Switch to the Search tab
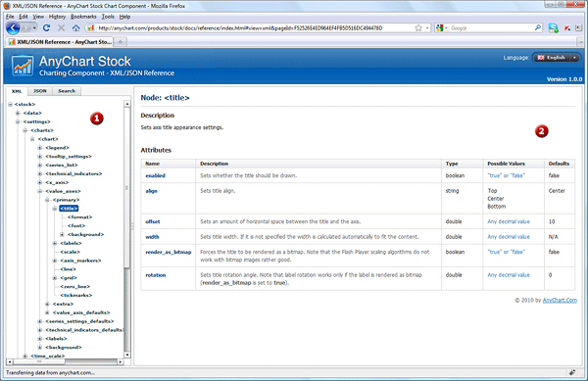The height and width of the screenshot is (381, 588). click(67, 91)
